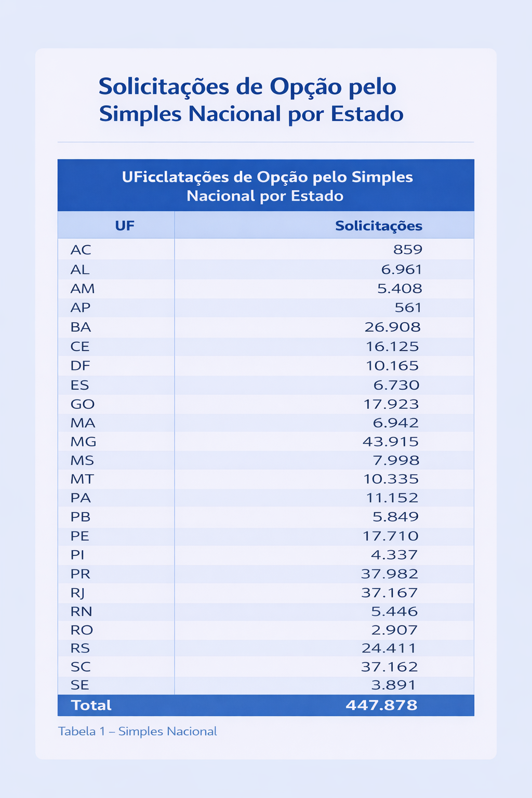
Task: Select the BA state cell
Action: (x=81, y=327)
